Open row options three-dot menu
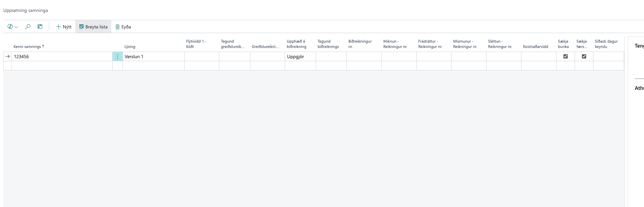The width and height of the screenshot is (644, 207). (117, 57)
